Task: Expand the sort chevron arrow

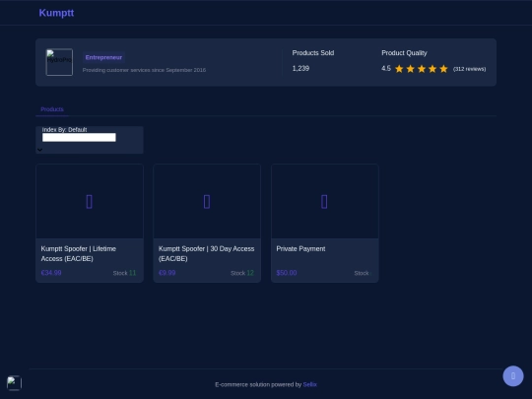Action: pyautogui.click(x=40, y=150)
